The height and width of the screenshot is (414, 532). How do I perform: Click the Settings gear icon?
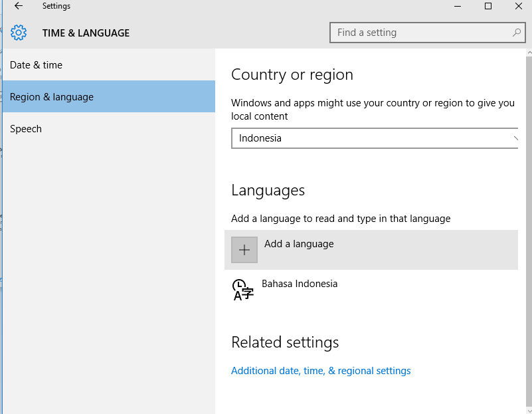tap(19, 33)
